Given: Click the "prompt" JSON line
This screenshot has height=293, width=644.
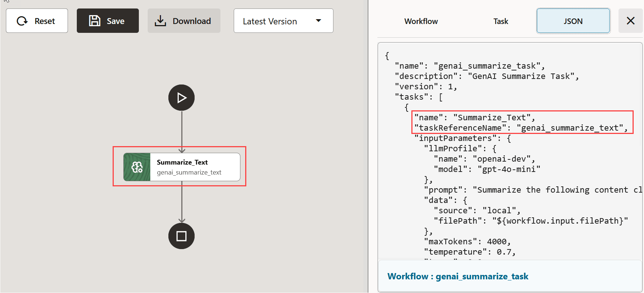Looking at the screenshot, I should pyautogui.click(x=533, y=190).
